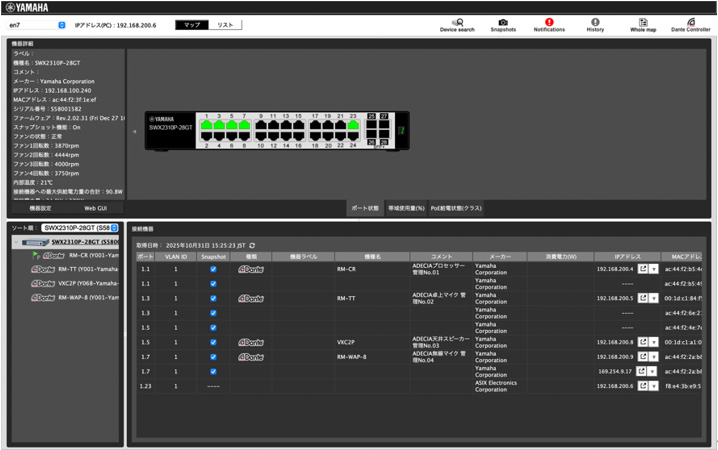Click the 機器設定 button

click(39, 208)
